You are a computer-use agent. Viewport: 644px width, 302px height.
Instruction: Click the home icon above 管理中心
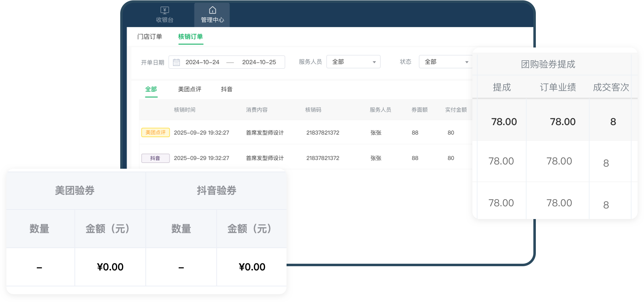point(212,10)
